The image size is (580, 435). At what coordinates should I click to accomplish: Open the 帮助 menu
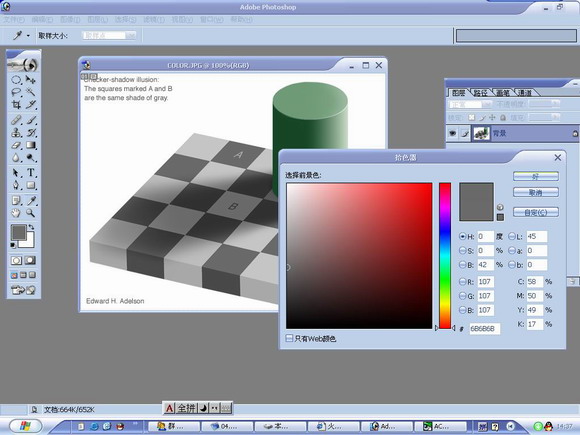pos(242,20)
